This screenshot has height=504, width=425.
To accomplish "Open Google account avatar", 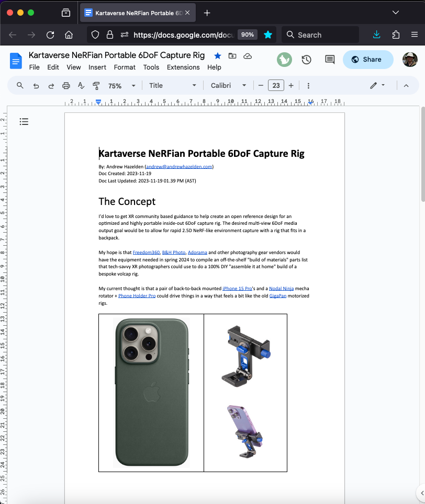I will pyautogui.click(x=410, y=60).
